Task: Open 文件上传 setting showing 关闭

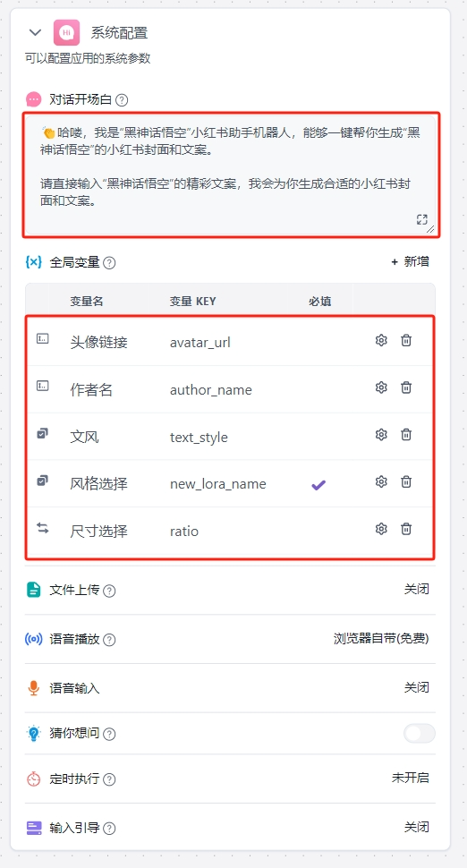Action: click(x=416, y=589)
